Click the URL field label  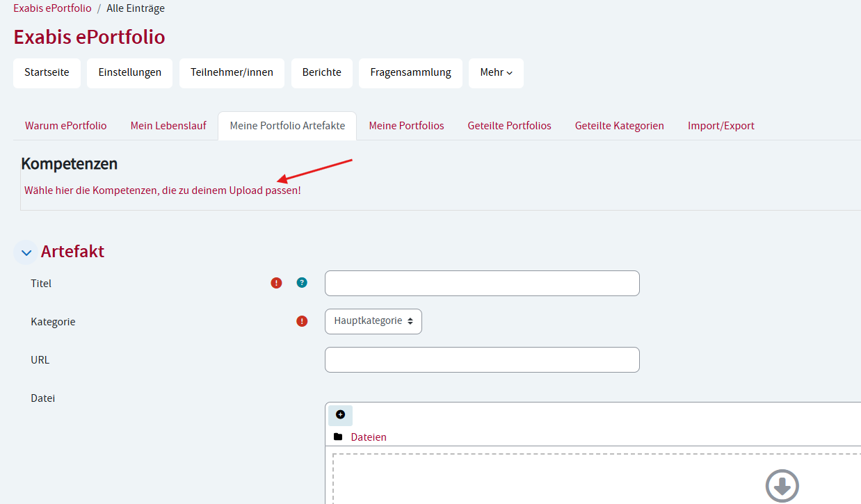point(40,360)
